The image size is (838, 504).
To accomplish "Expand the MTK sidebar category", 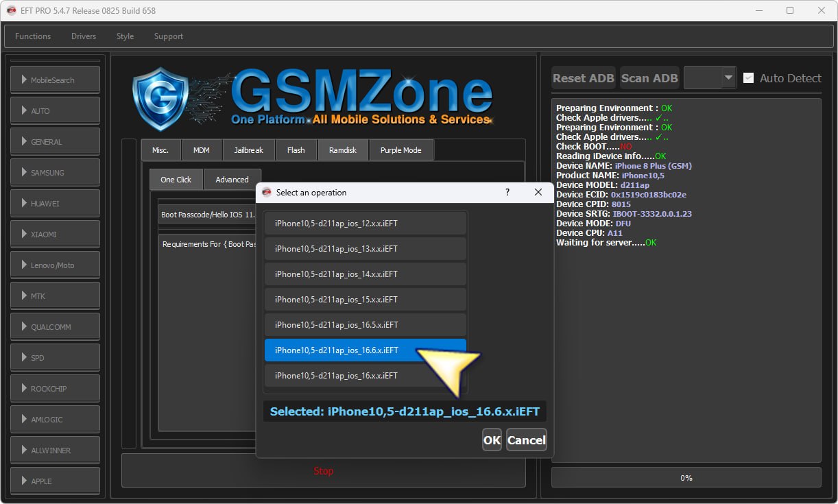I will click(55, 296).
